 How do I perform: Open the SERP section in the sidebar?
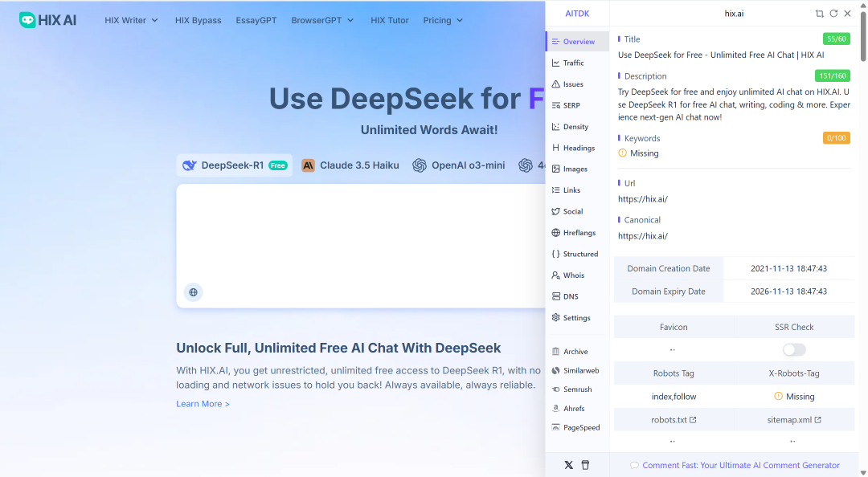(x=577, y=105)
